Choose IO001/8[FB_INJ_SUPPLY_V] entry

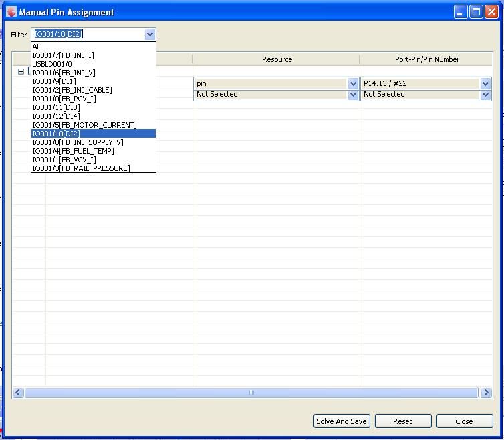point(94,142)
